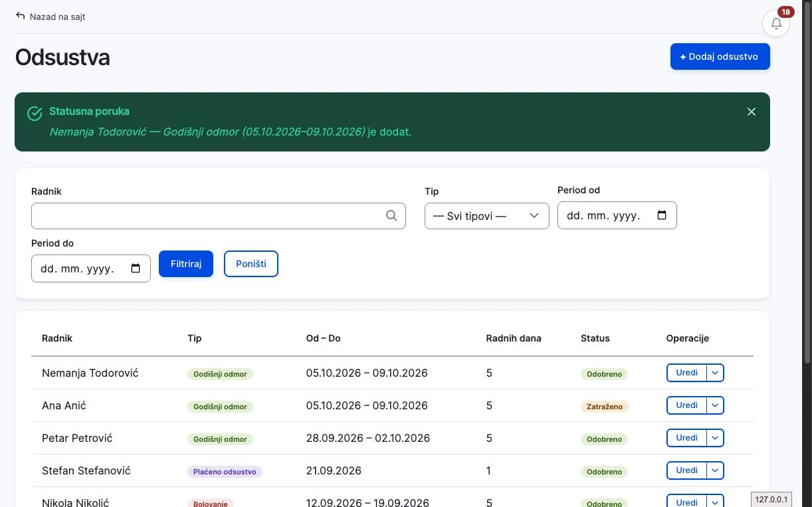Select the name Nemanja Todorović in table

tap(90, 373)
